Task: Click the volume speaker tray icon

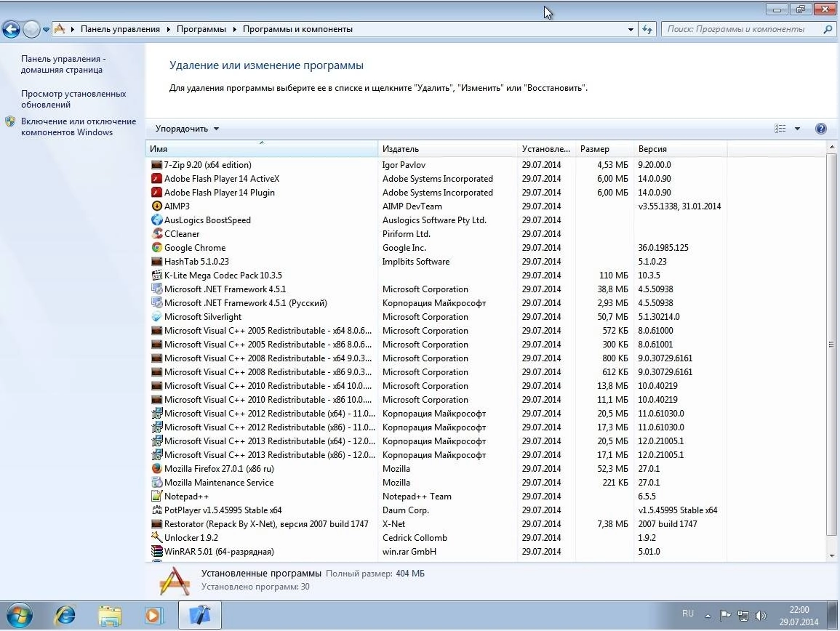Action: pyautogui.click(x=760, y=616)
